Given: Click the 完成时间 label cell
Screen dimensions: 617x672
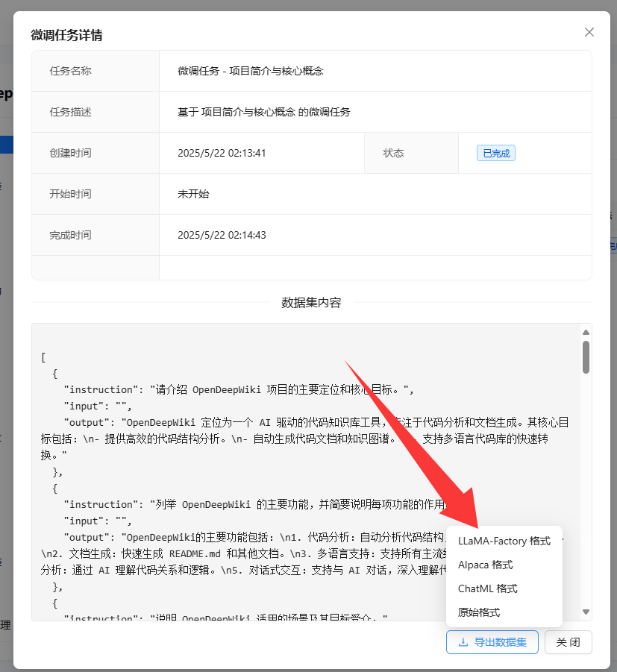Looking at the screenshot, I should (x=95, y=235).
